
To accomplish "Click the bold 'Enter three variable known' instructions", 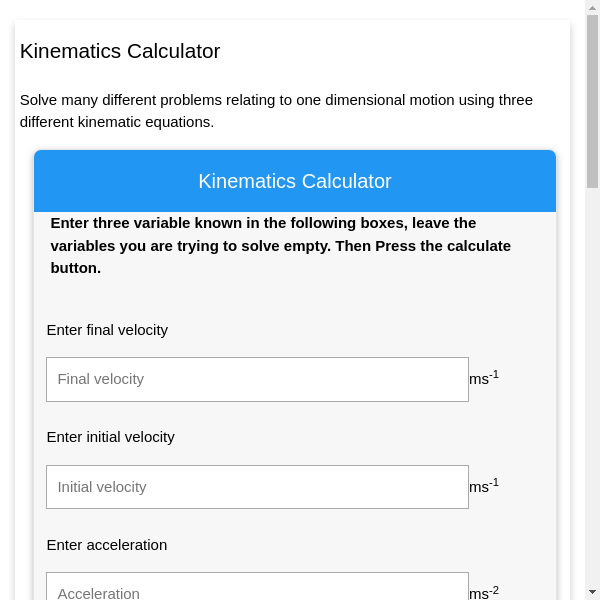I will pyautogui.click(x=263, y=223).
